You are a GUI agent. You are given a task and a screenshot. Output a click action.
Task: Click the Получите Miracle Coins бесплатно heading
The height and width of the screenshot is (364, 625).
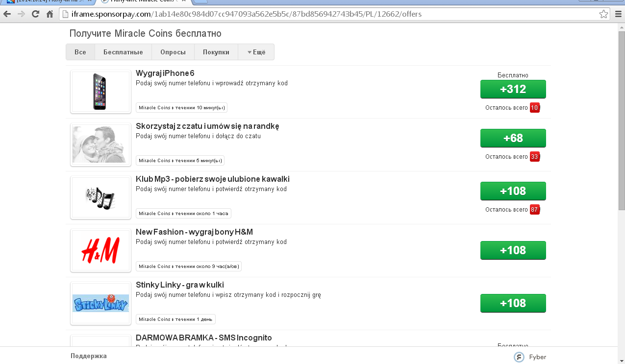pos(146,34)
